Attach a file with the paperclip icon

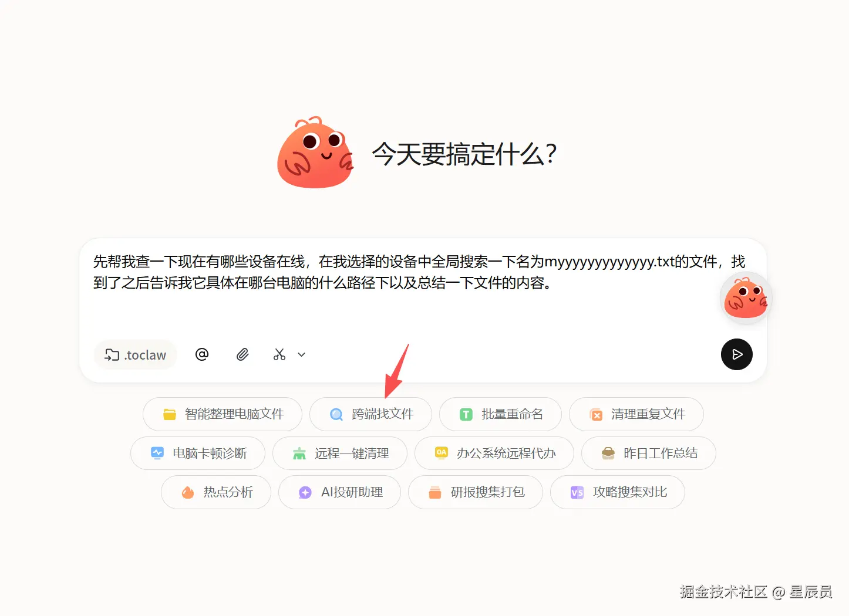point(242,354)
